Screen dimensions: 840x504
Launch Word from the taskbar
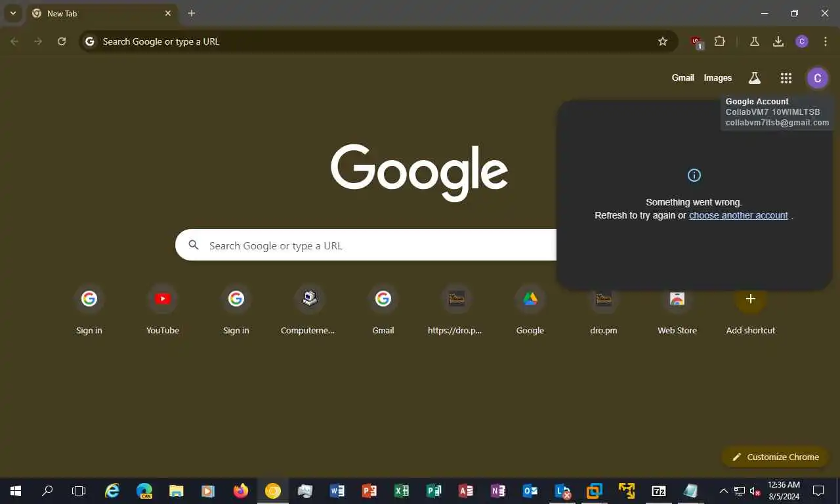337,490
